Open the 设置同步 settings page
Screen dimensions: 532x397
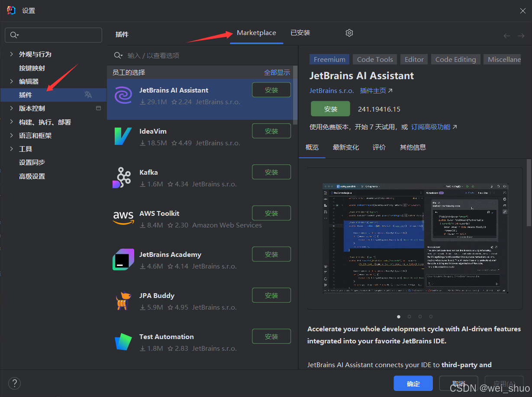(x=32, y=162)
